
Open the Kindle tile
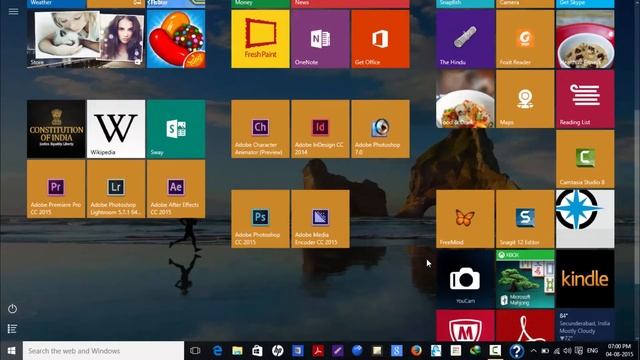coord(585,279)
